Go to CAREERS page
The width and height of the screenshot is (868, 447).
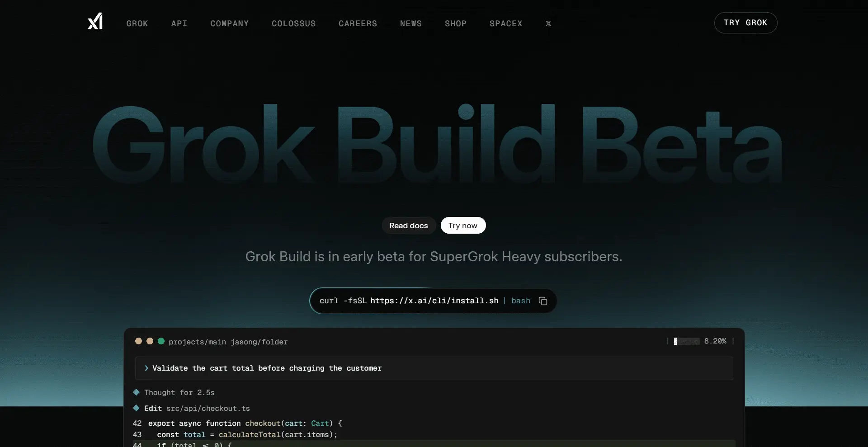[x=358, y=24]
